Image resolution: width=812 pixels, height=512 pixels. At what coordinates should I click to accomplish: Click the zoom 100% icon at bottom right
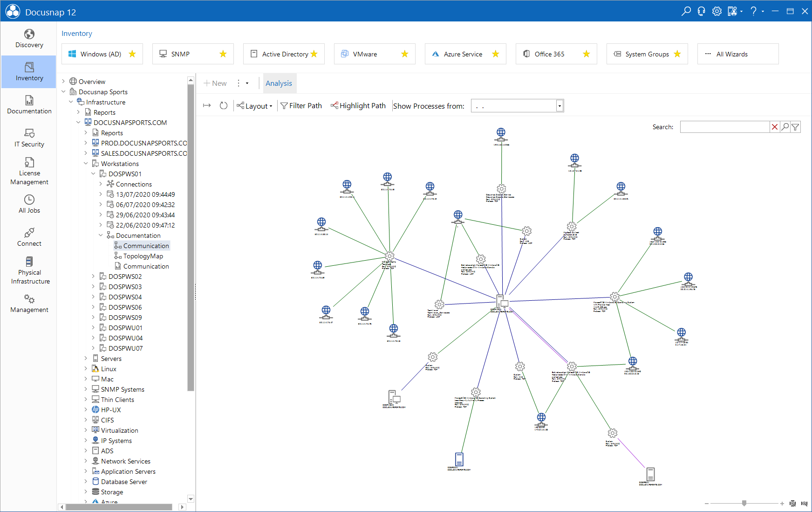point(804,504)
